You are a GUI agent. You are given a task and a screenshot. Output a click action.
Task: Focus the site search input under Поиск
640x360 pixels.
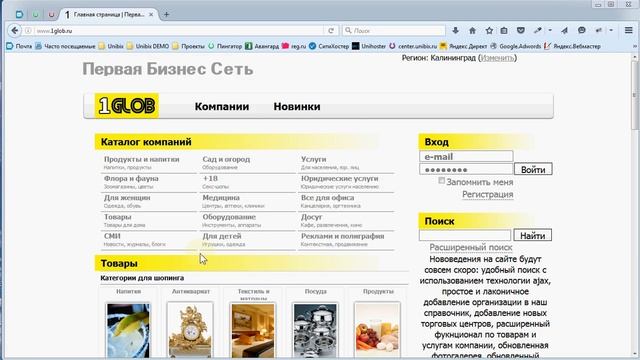point(465,236)
